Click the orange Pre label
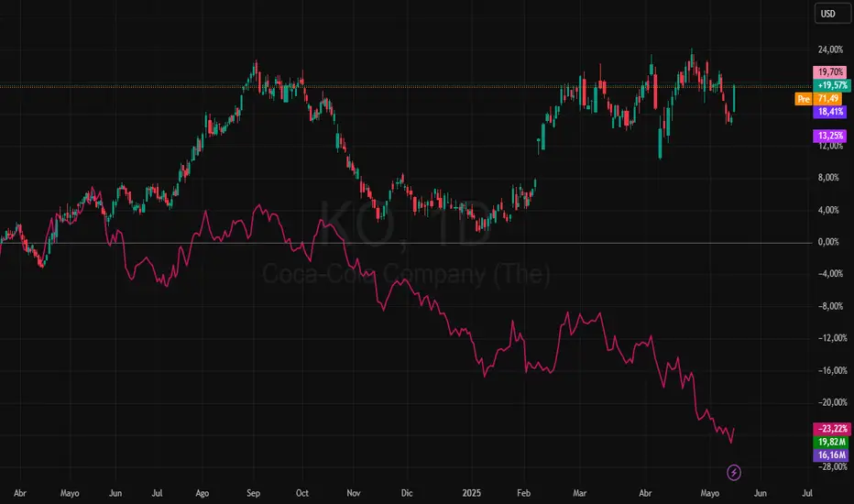Screen dimensions: 854x504 click(804, 99)
